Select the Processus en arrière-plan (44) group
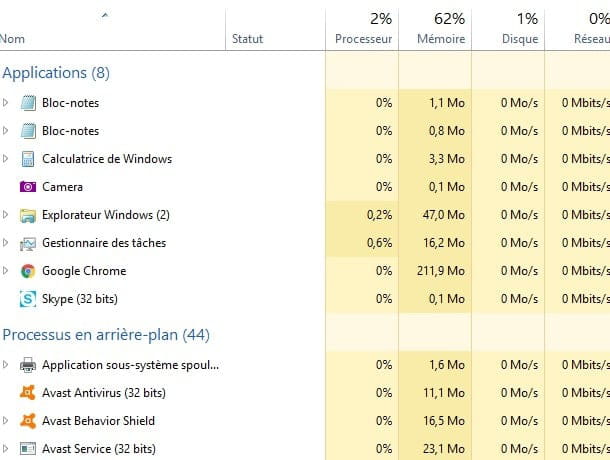The image size is (610, 460). [x=106, y=335]
